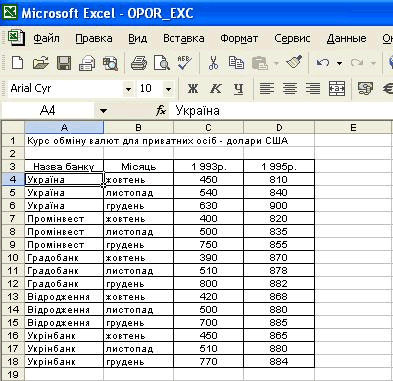
Task: Select column A header
Action: click(x=64, y=127)
